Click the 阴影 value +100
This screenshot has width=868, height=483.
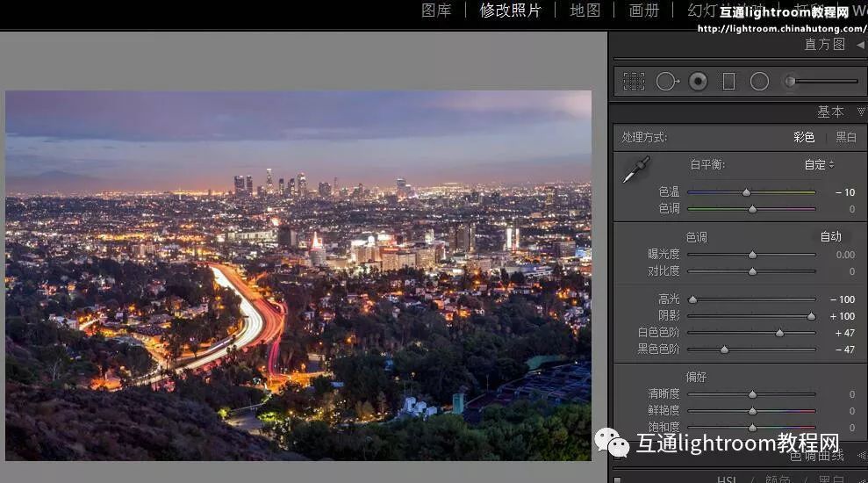click(842, 316)
